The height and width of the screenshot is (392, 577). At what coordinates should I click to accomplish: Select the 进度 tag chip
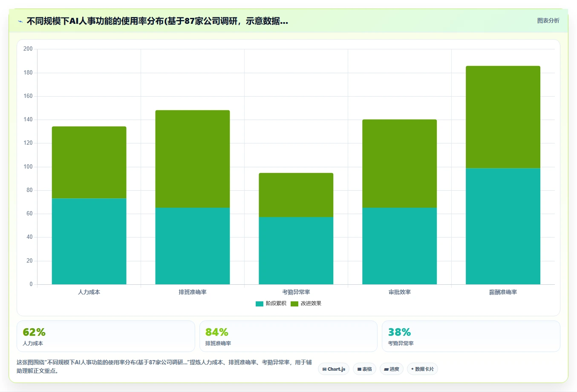(392, 369)
